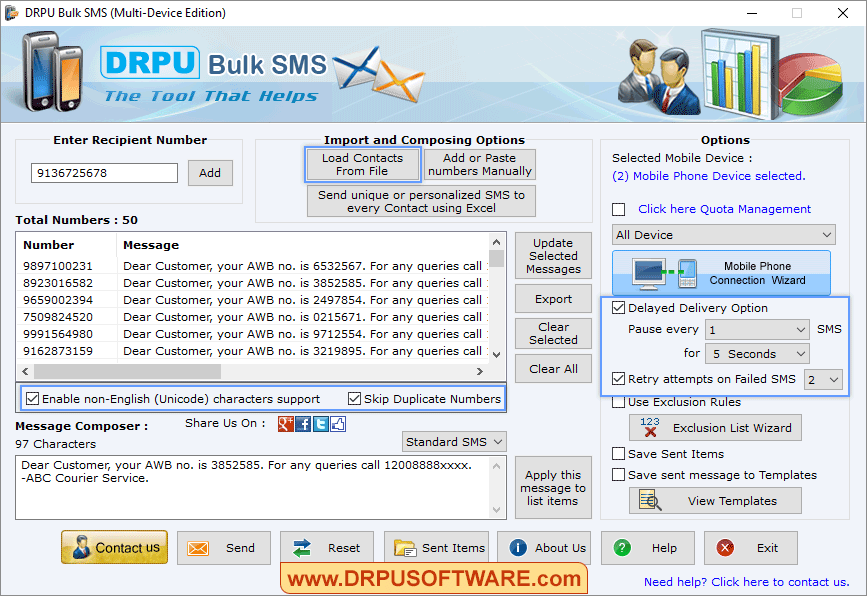This screenshot has width=867, height=596.
Task: Select the row with number 8923016582
Action: point(255,283)
